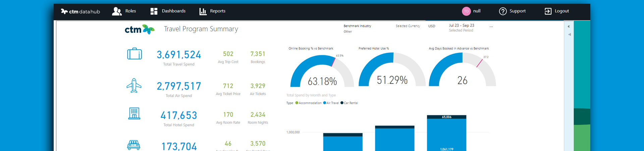644x151 pixels.
Task: Click the Accommodation green legend swatch
Action: click(297, 103)
